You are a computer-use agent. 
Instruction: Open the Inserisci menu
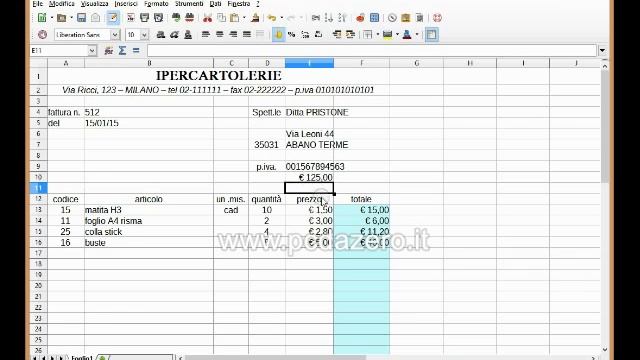[x=126, y=4]
